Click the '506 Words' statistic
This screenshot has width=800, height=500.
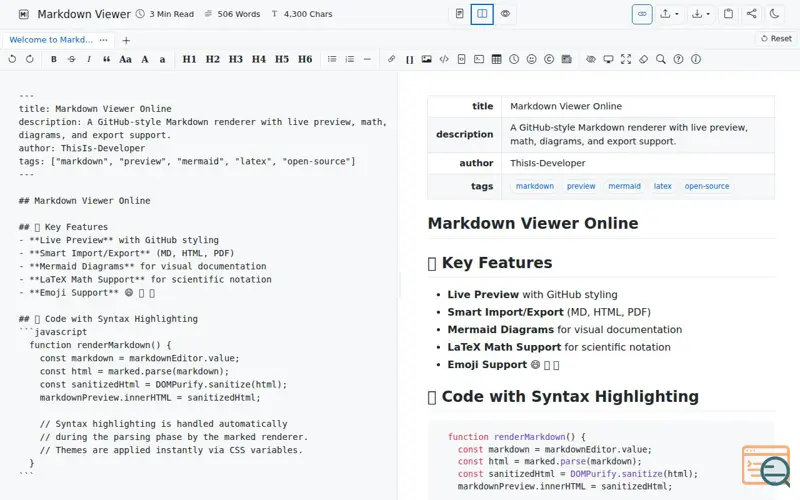[233, 14]
